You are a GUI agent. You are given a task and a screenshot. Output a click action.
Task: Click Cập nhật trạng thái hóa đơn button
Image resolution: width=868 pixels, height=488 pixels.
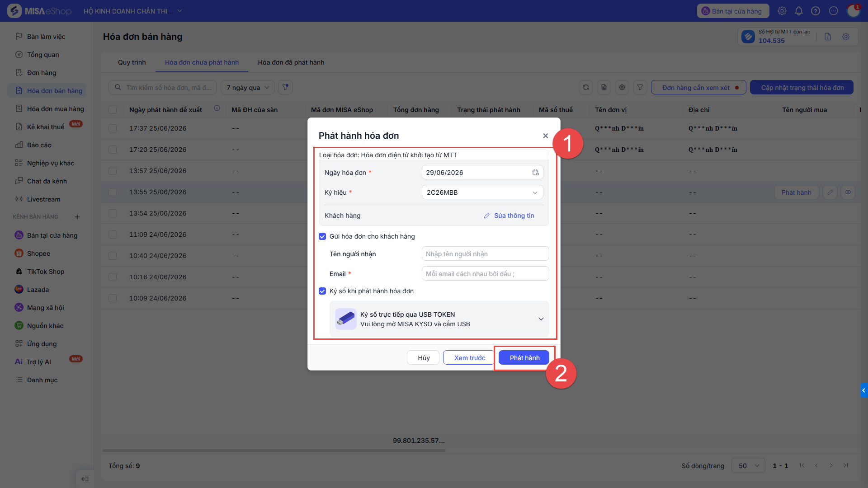pyautogui.click(x=802, y=87)
